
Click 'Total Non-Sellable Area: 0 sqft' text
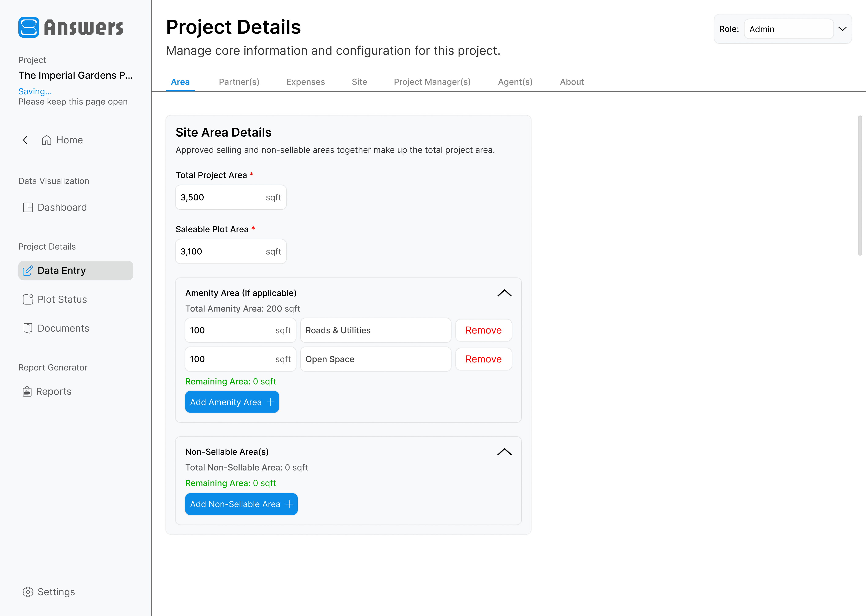[x=247, y=468]
